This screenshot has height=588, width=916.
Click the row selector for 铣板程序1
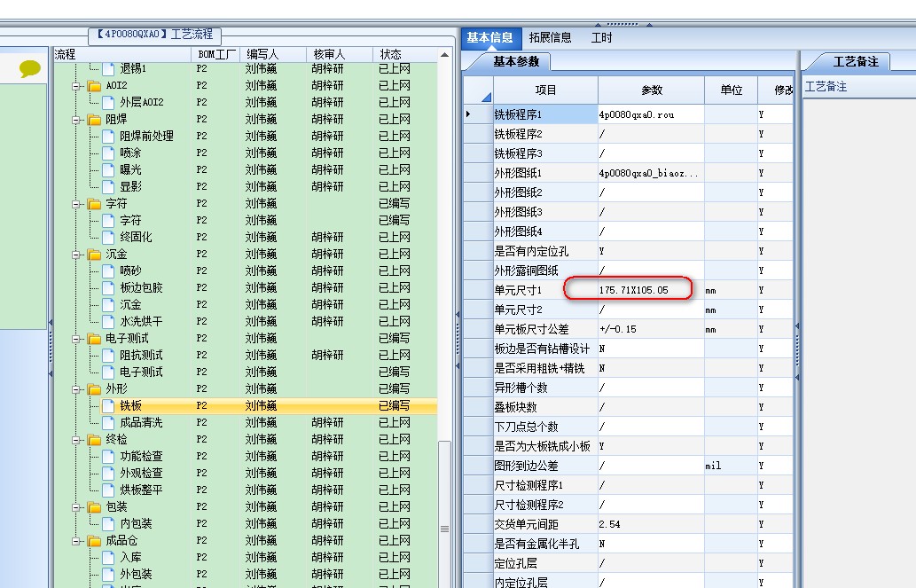click(x=478, y=114)
